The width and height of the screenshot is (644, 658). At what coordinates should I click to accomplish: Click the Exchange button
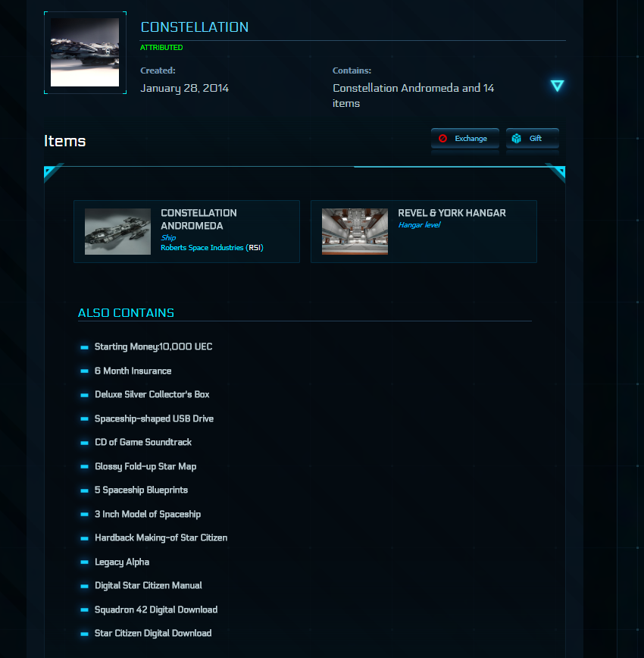coord(465,139)
